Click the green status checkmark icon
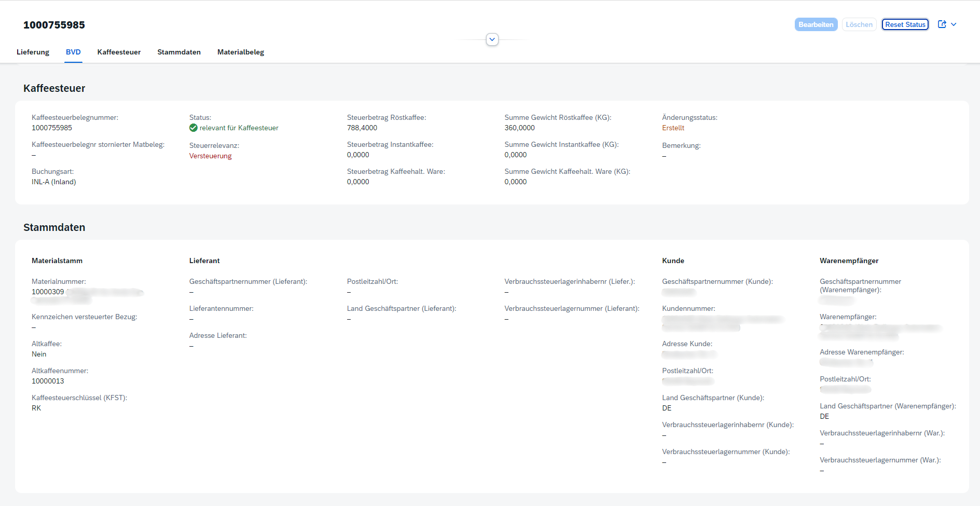 point(194,128)
